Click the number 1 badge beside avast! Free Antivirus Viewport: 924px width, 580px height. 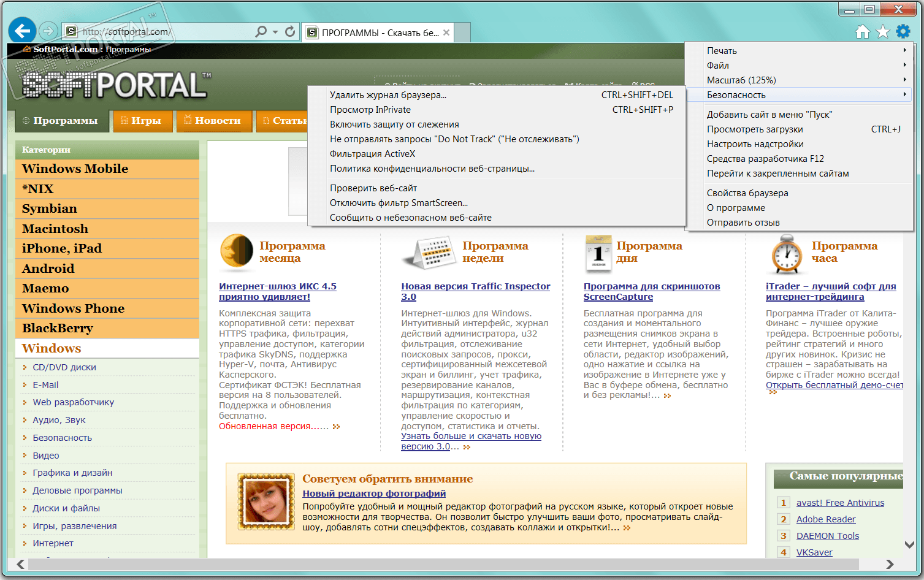click(783, 503)
